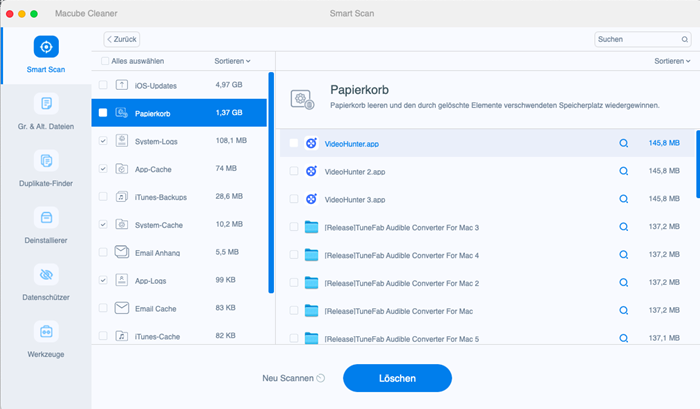
Task: Tick the VideoHunter 3.app file checkbox
Action: click(294, 199)
